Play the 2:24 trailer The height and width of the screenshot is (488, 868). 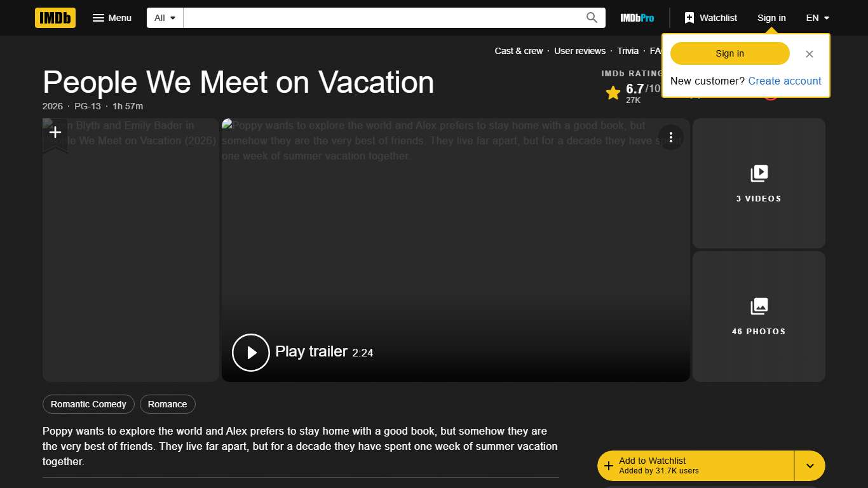click(250, 352)
